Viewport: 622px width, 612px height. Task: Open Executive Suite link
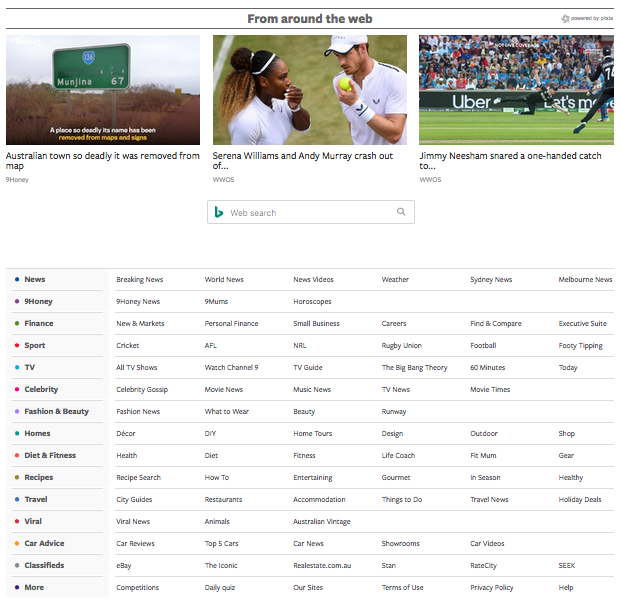(x=583, y=324)
